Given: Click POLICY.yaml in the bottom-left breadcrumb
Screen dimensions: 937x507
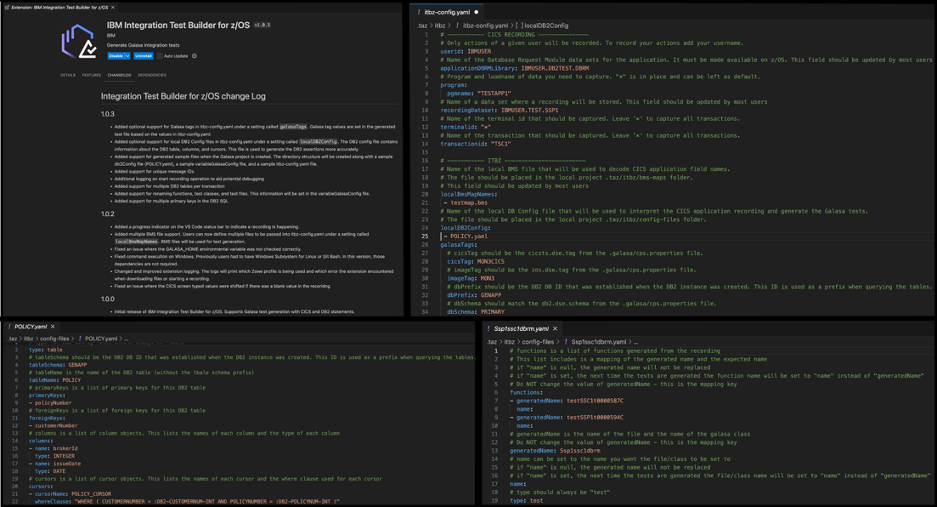Looking at the screenshot, I should tap(100, 339).
